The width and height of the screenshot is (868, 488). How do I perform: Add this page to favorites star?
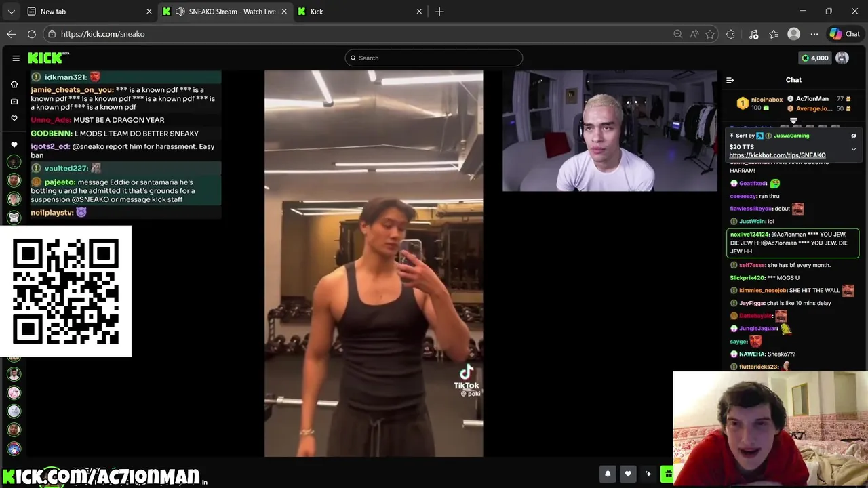(x=710, y=34)
